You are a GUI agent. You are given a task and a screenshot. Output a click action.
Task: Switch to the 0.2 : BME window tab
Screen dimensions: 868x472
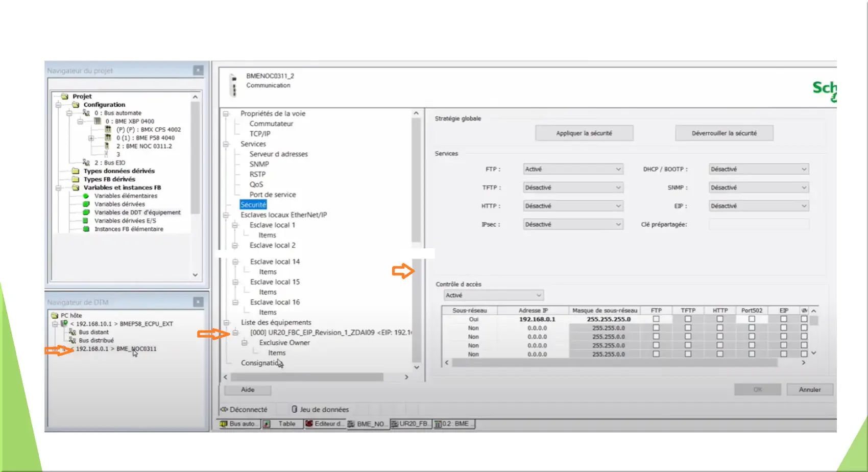(454, 424)
